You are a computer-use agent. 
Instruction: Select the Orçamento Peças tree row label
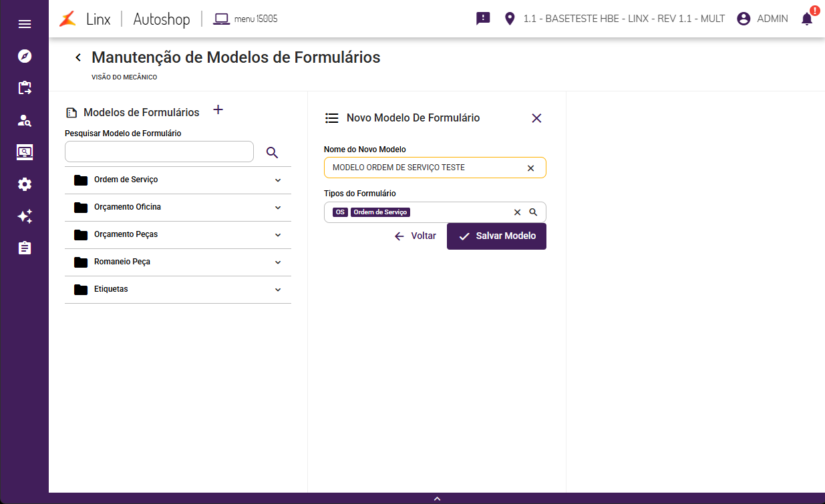[126, 234]
